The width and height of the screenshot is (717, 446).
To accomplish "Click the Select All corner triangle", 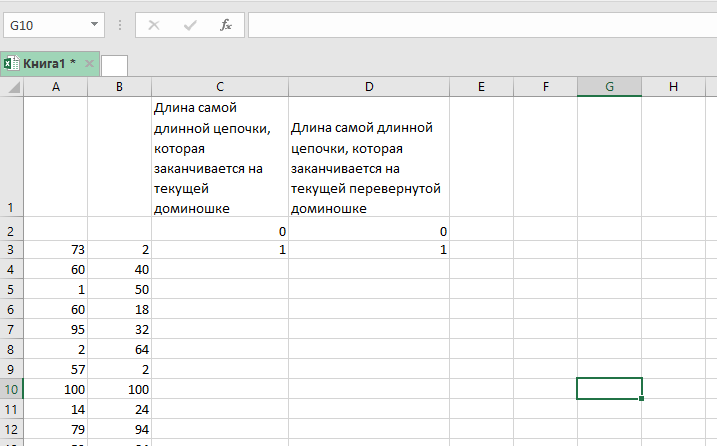I will [x=12, y=88].
